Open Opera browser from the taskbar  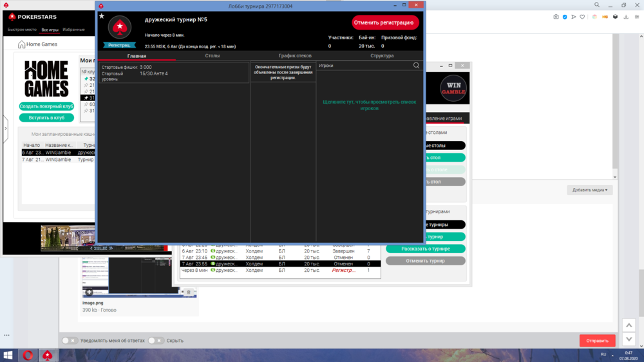point(28,355)
